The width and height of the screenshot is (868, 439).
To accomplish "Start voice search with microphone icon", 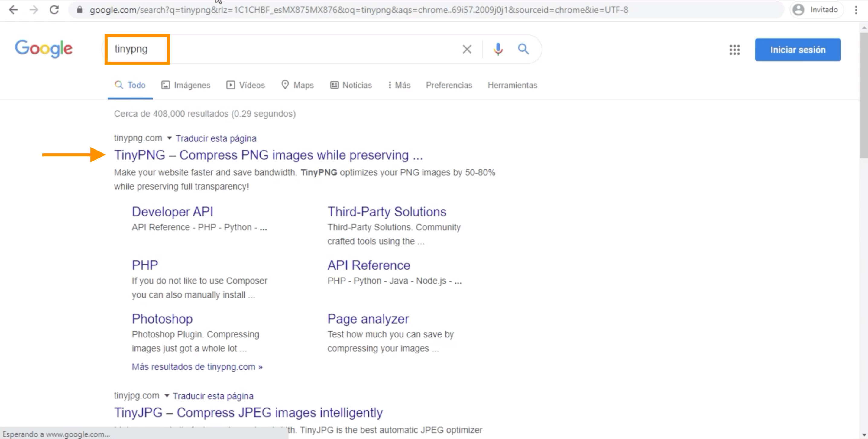I will (x=498, y=50).
